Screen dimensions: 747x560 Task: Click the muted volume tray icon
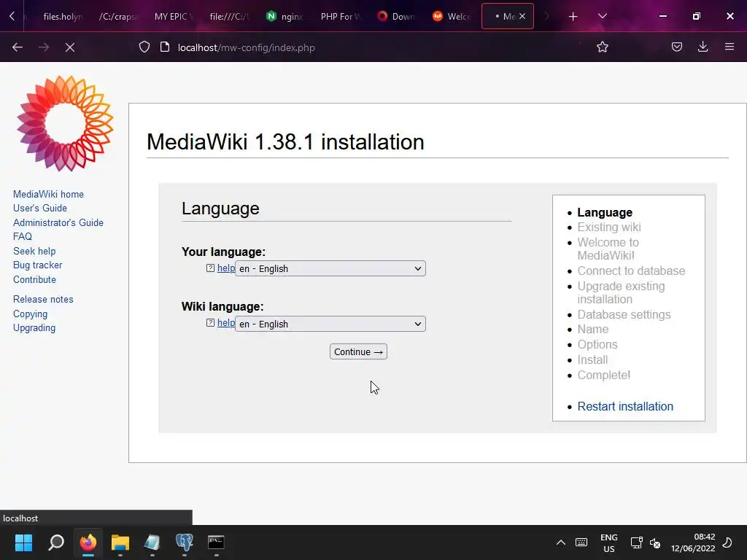(655, 542)
